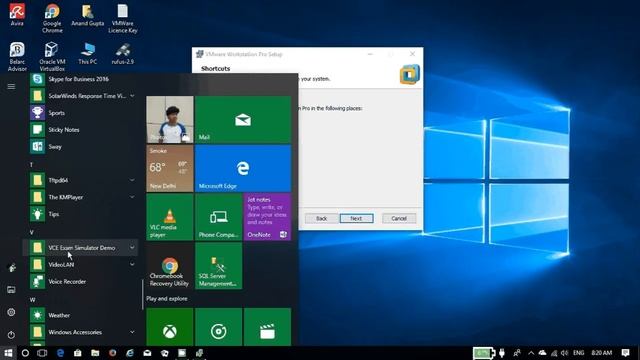Open Edge browser from taskbar

(x=60, y=353)
